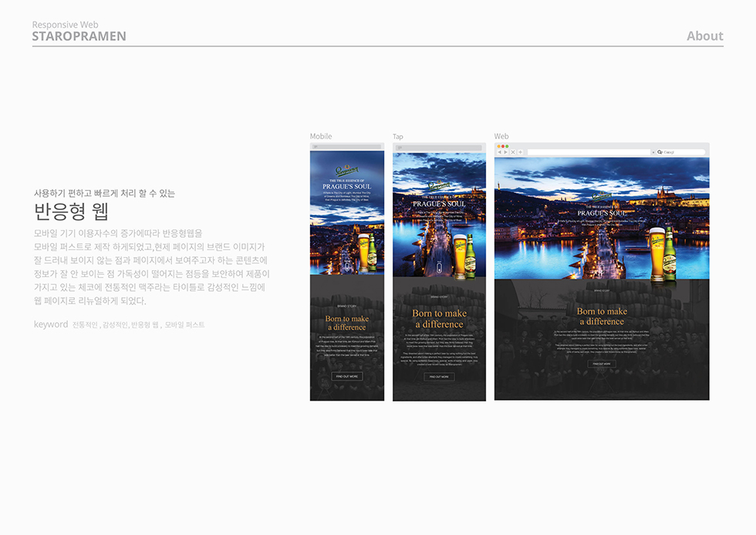Click the URL address field in Web browser
This screenshot has height=535, width=756.
point(588,152)
